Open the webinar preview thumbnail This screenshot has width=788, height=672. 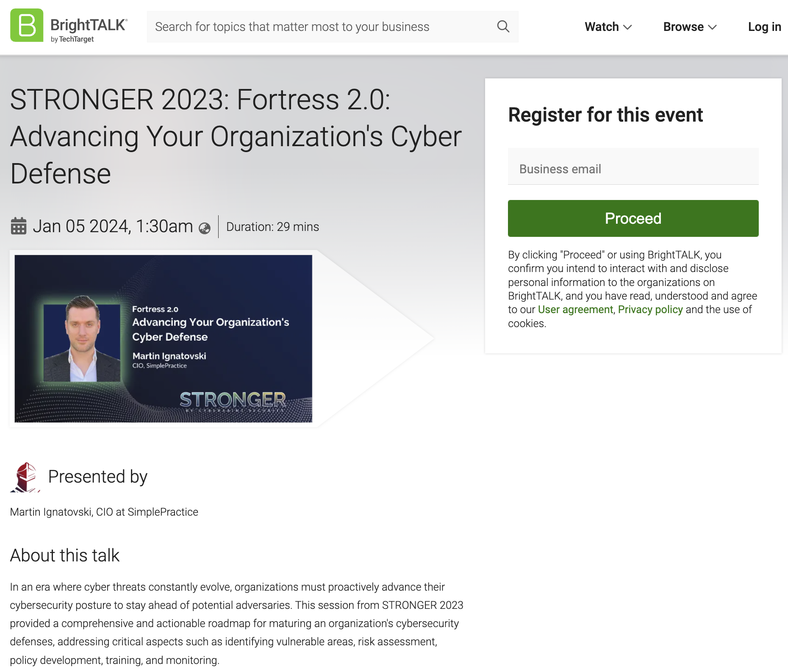pyautogui.click(x=163, y=338)
